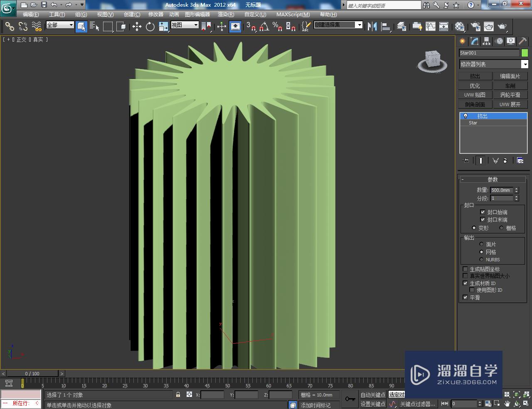The image size is (532, 409).
Task: Toggle the Spinner Snap icon
Action: click(291, 27)
